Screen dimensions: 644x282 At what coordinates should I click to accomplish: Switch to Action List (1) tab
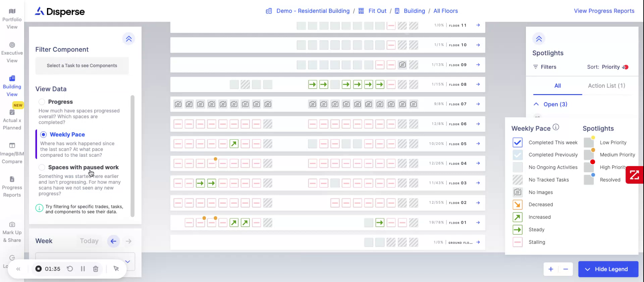(606, 86)
